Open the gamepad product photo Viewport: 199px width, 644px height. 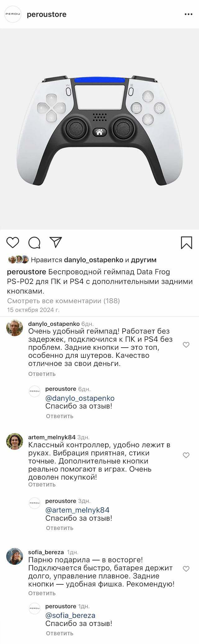(99, 129)
